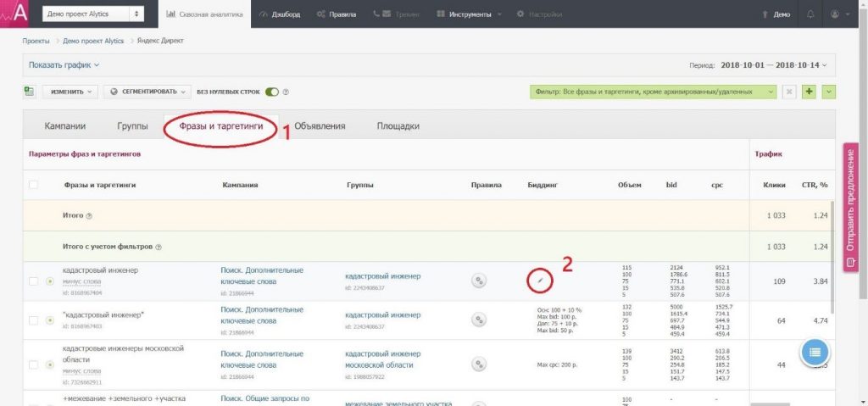Open the notifications bell icon
The height and width of the screenshot is (406, 868).
(811, 14)
